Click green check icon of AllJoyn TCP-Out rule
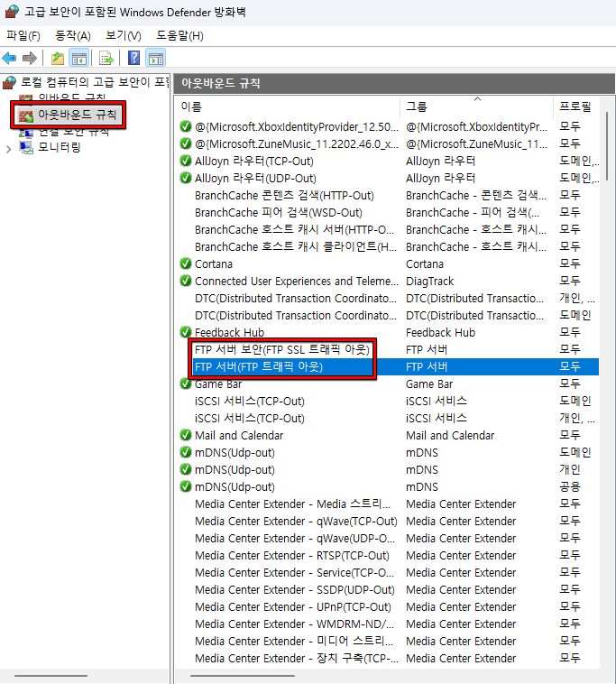 [x=186, y=161]
